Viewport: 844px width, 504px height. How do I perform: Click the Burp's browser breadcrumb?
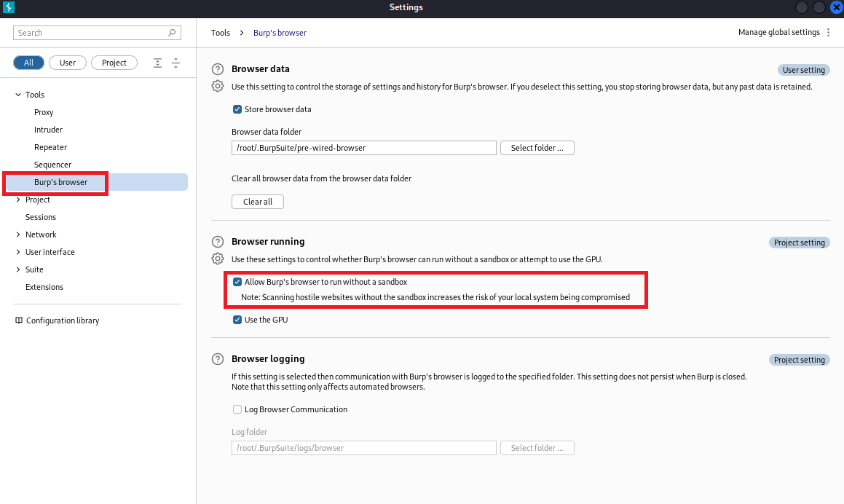click(280, 33)
